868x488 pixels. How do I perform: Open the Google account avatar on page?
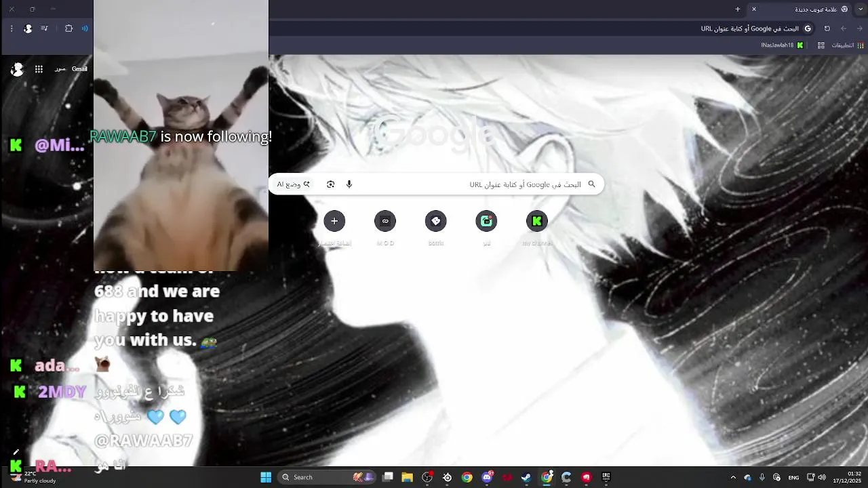(x=18, y=69)
